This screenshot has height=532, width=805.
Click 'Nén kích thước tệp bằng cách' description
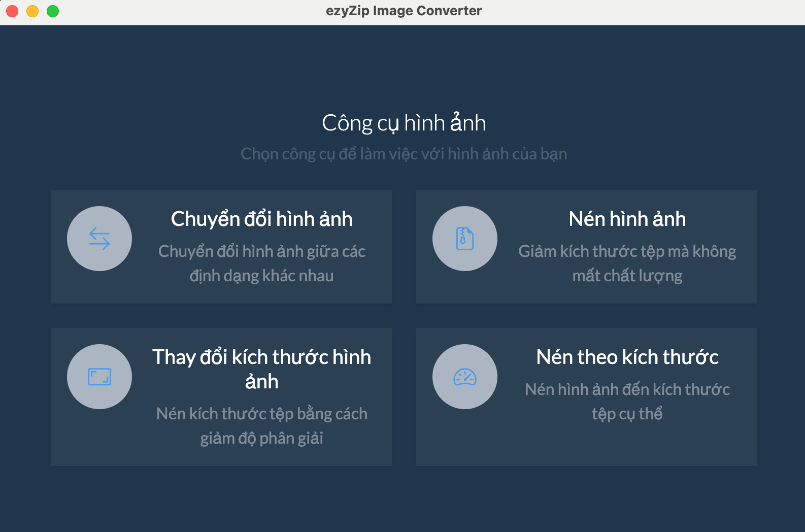click(x=261, y=414)
